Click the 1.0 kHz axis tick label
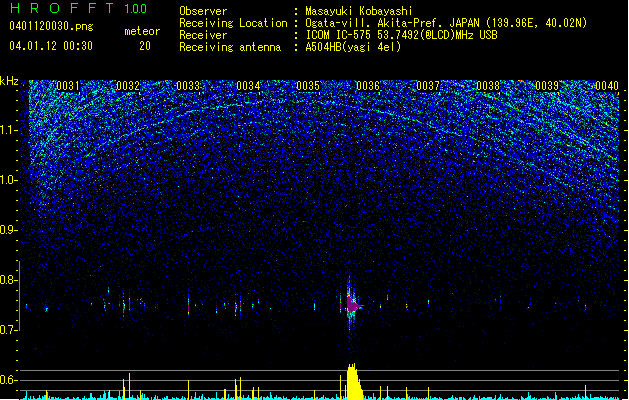This screenshot has width=629, height=400. coord(8,180)
